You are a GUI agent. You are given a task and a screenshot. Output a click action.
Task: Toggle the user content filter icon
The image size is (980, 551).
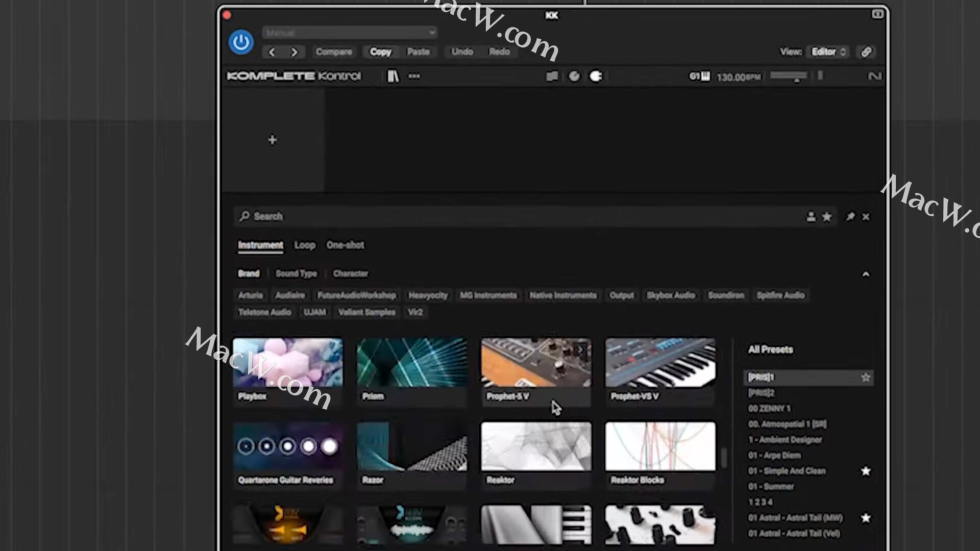811,217
